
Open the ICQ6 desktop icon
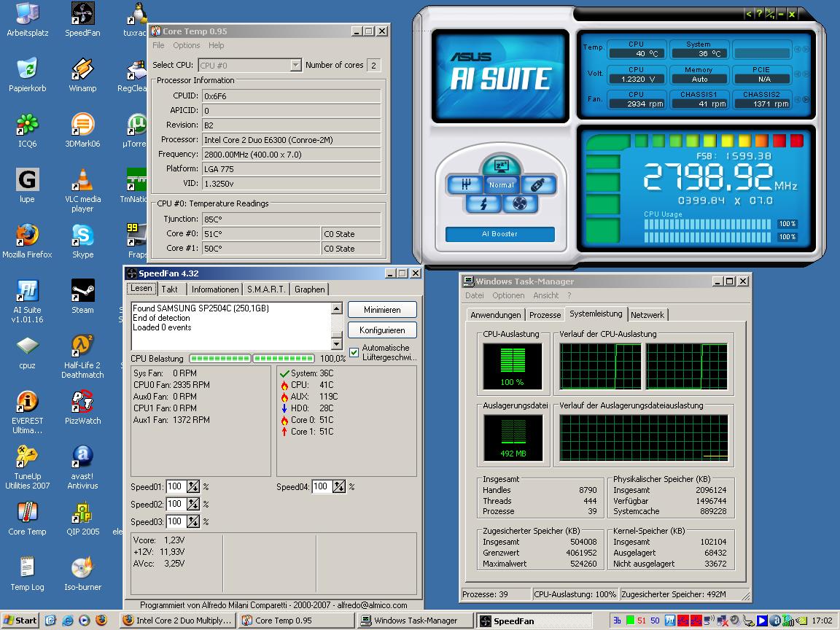point(27,131)
